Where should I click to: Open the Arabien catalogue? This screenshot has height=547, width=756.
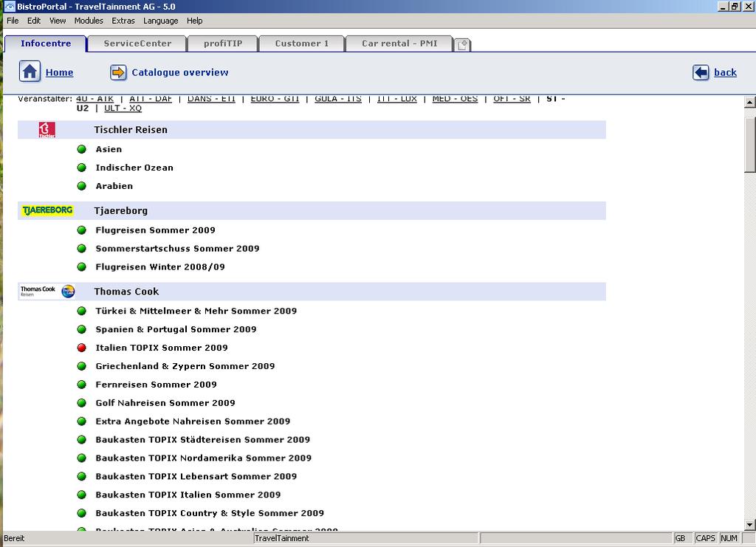[x=114, y=186]
